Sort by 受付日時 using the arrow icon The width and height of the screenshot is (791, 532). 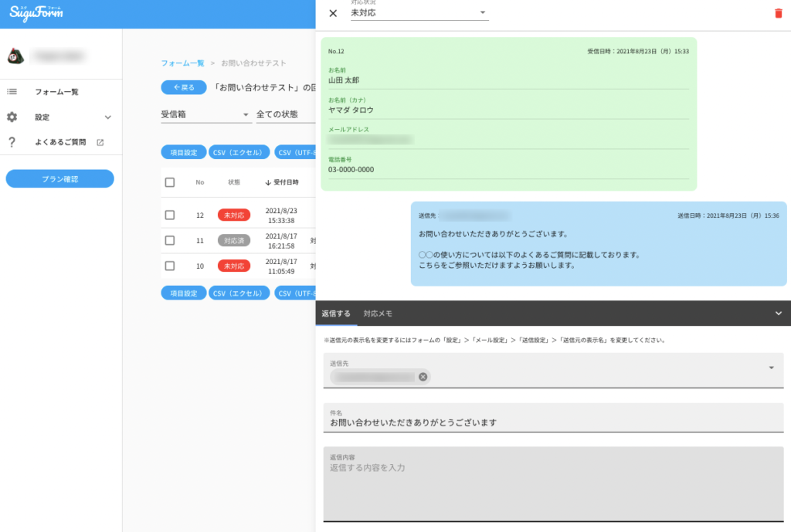268,182
